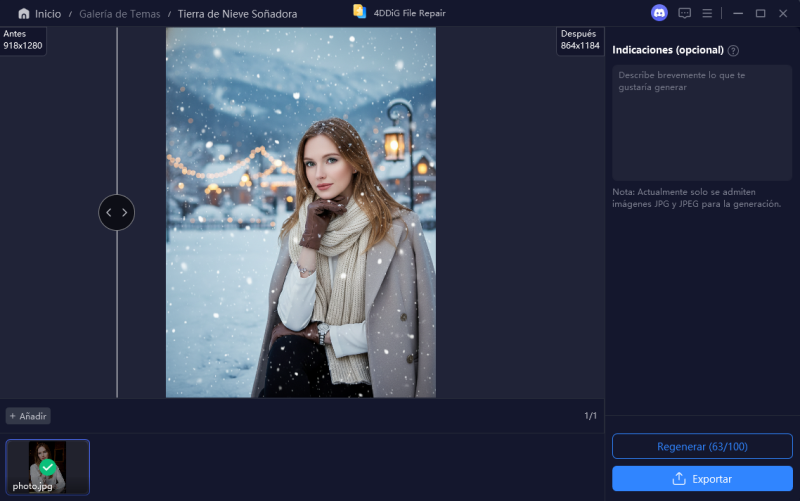Screen dimensions: 800x501
Task: Minimize the application window
Action: [x=738, y=13]
